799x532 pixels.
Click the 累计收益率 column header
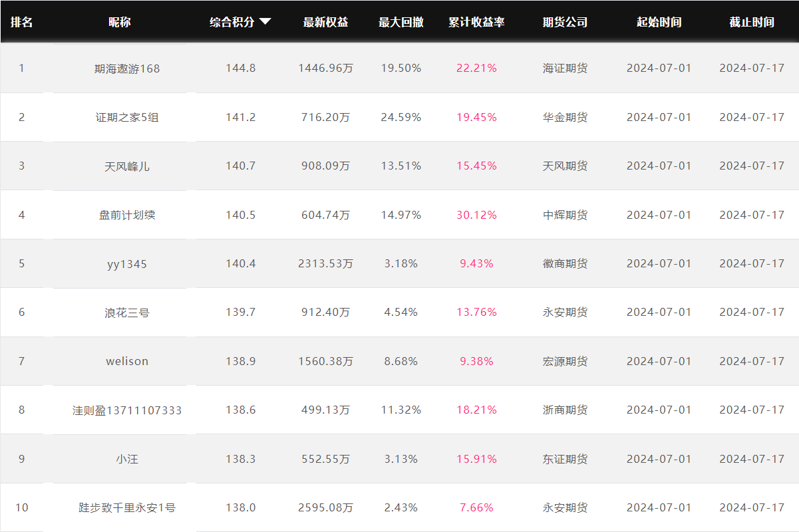point(476,22)
